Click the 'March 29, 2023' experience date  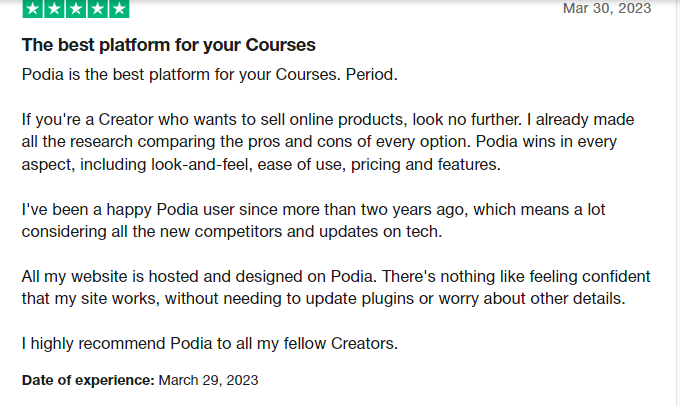[x=208, y=380]
